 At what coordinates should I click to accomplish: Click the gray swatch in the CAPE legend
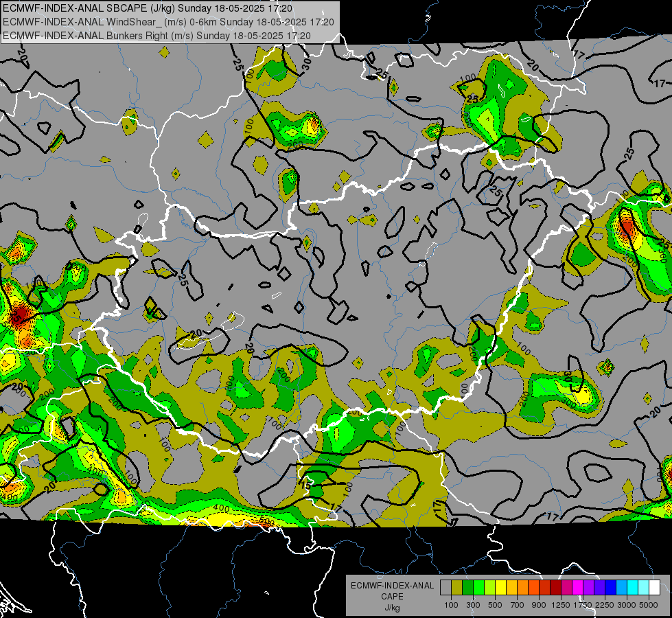tap(445, 588)
